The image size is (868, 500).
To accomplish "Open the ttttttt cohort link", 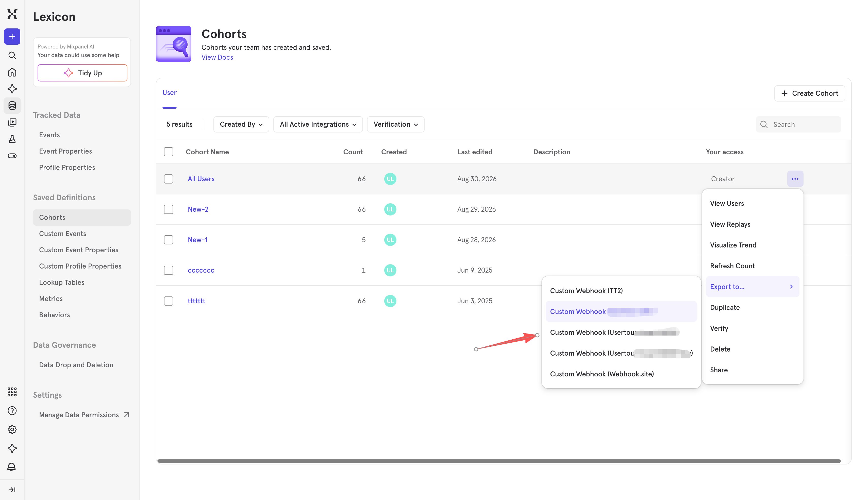I will tap(196, 301).
